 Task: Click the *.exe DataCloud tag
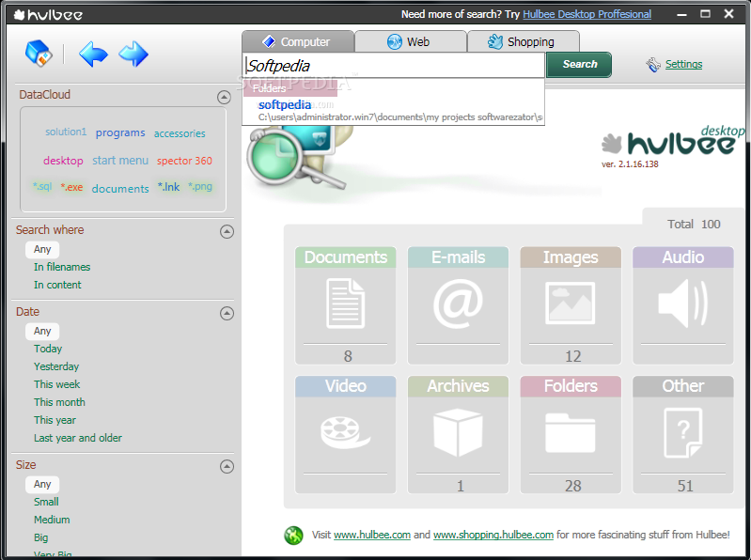click(x=71, y=187)
